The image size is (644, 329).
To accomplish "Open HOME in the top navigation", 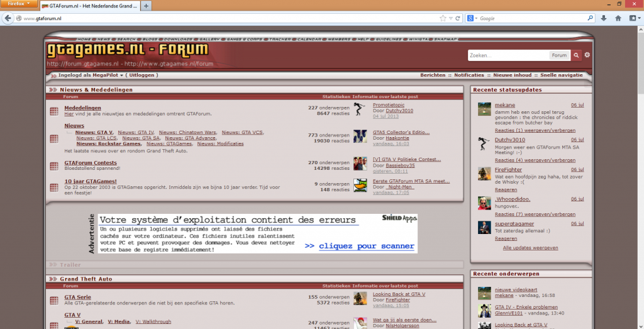I will [84, 39].
